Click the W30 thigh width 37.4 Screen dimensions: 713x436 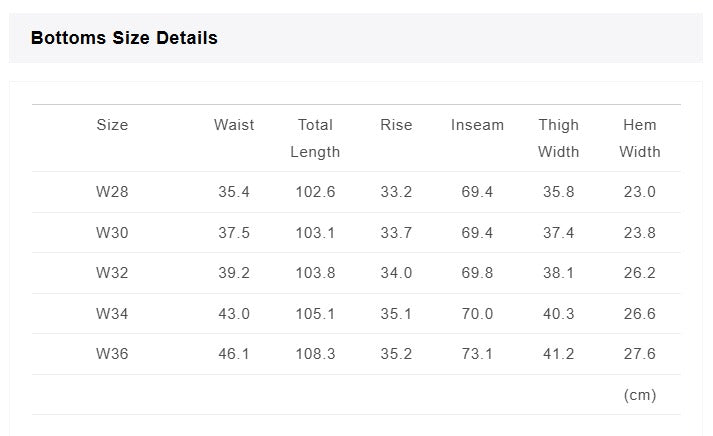558,233
